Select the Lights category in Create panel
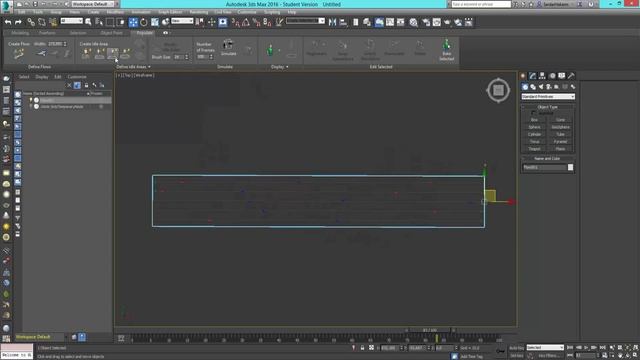The width and height of the screenshot is (640, 360). click(541, 87)
